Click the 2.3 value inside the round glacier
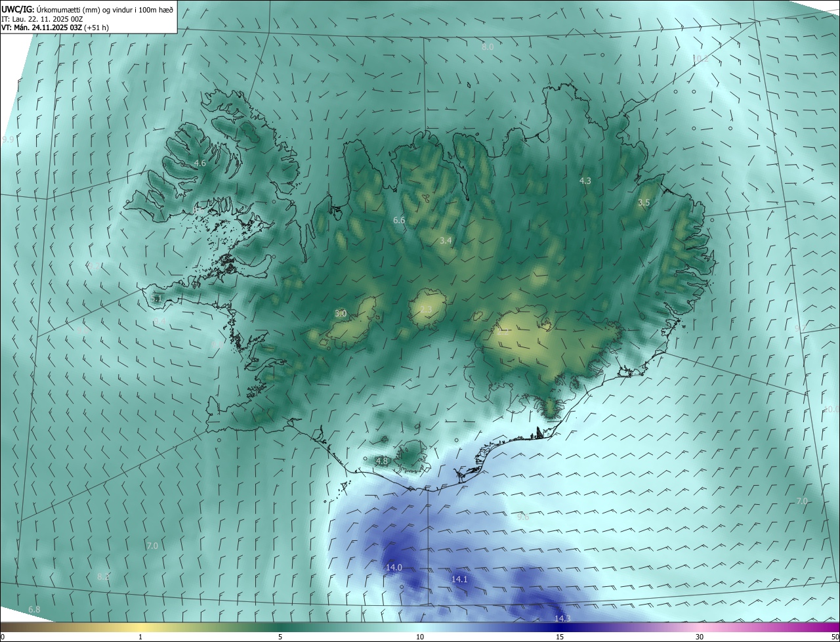Image resolution: width=840 pixels, height=642 pixels. (x=426, y=310)
